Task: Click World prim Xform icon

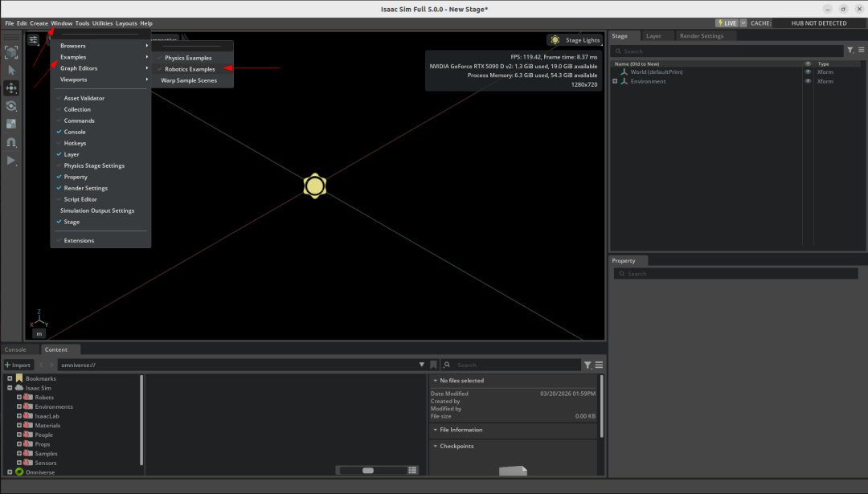Action: pos(624,72)
